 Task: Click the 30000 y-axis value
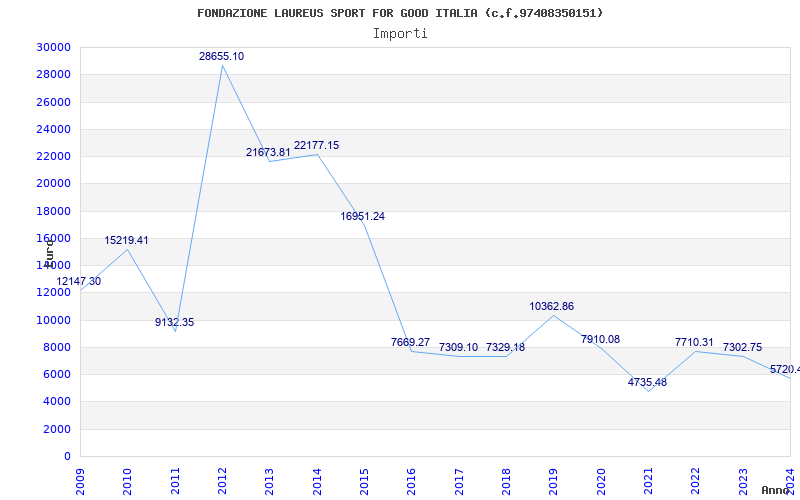(x=54, y=47)
